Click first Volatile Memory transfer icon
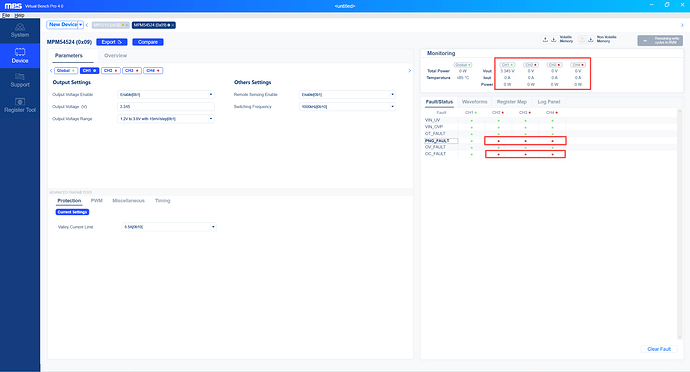Viewport: 690px width, 372px height. tap(545, 39)
